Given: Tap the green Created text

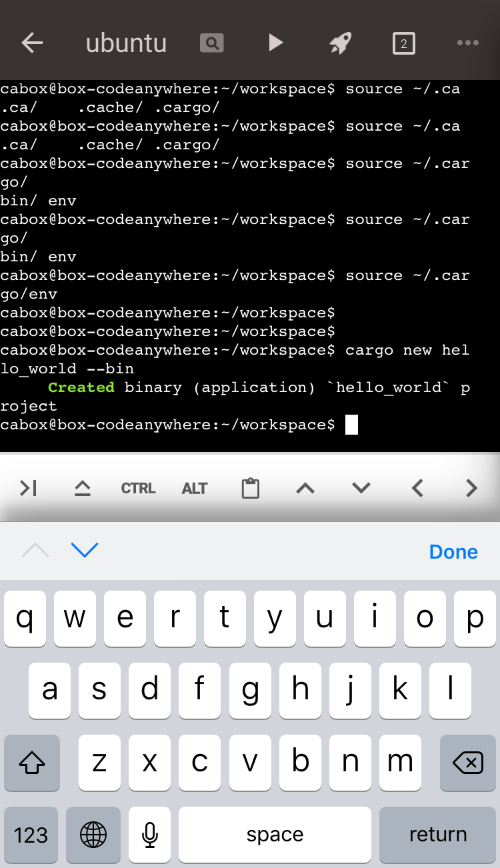Looking at the screenshot, I should [81, 387].
